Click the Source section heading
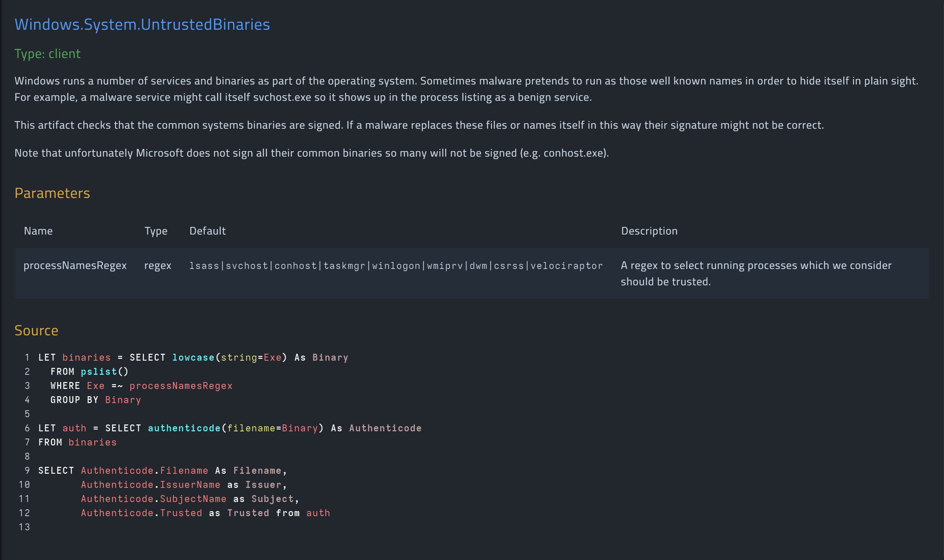 click(36, 330)
